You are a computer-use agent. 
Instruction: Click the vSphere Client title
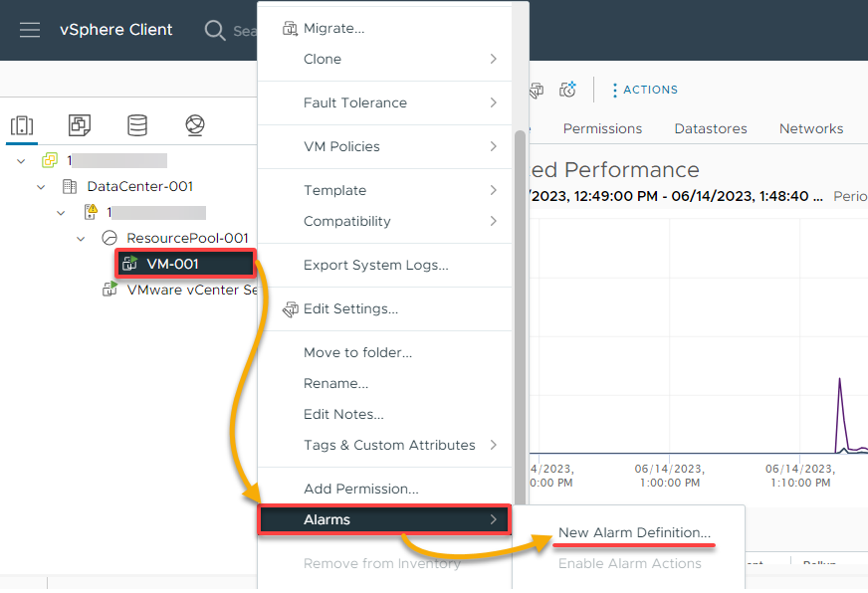[116, 30]
